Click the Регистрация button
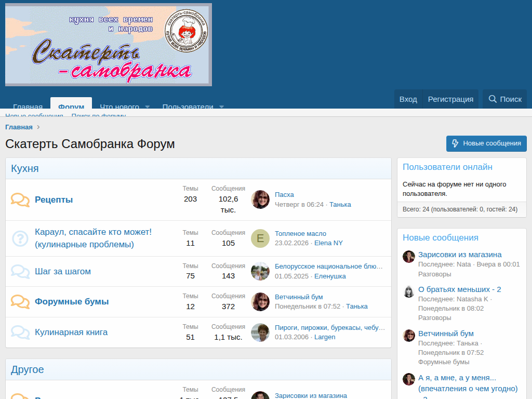 pyautogui.click(x=450, y=99)
